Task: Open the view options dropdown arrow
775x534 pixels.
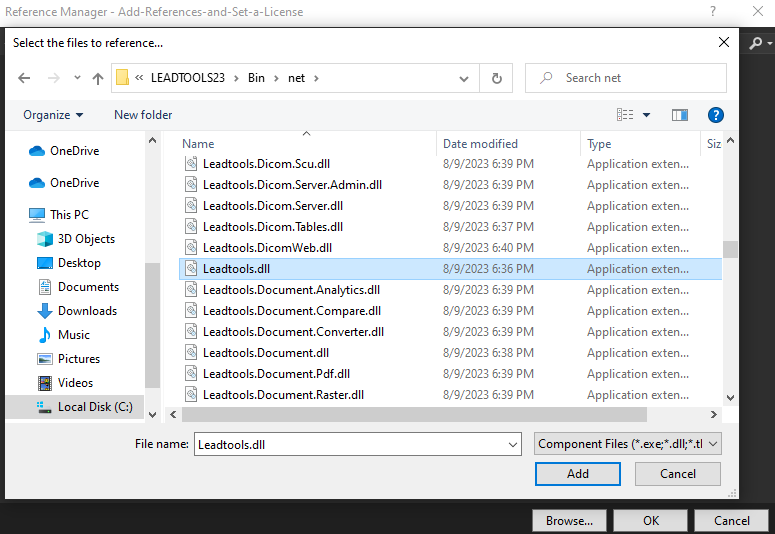Action: [x=646, y=115]
